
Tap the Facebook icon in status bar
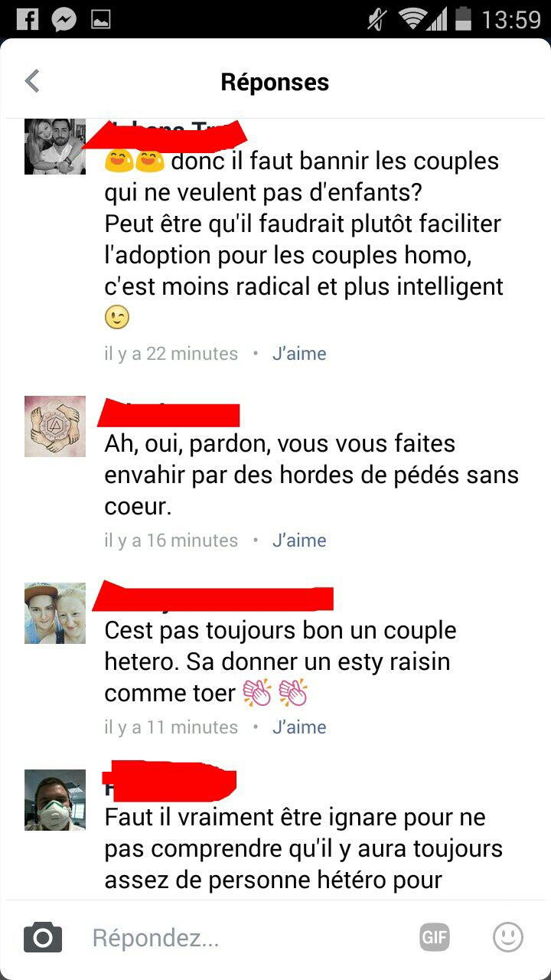(27, 19)
